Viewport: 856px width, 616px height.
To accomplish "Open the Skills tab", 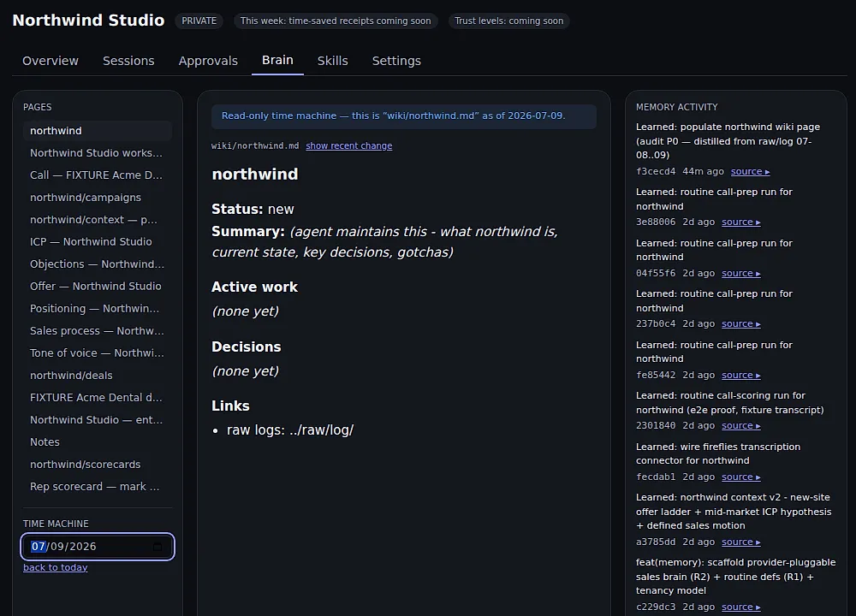I will pos(332,61).
